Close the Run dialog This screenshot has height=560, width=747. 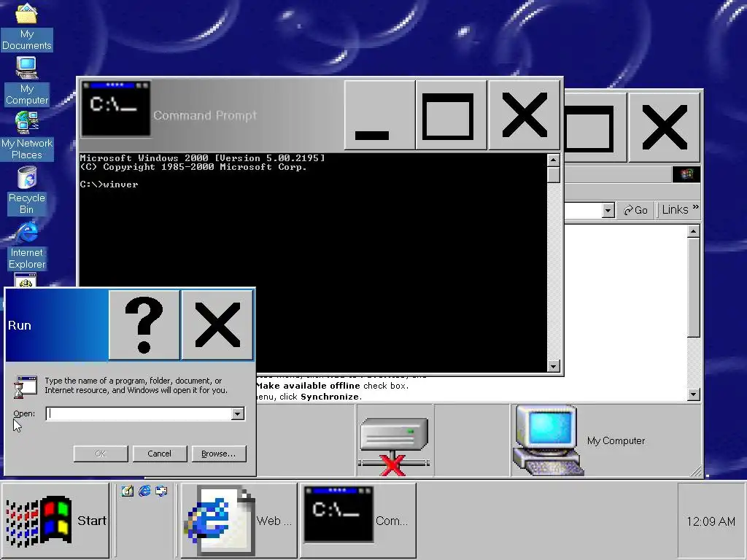coord(217,324)
